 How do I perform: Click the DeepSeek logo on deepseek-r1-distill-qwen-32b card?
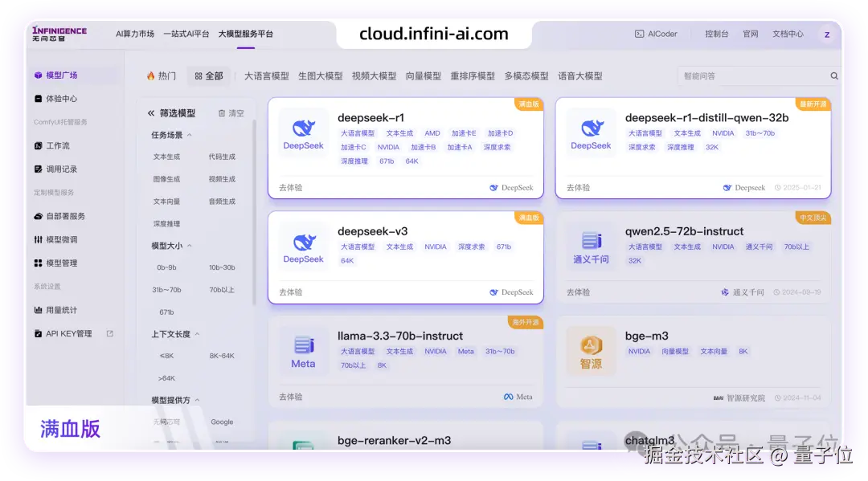tap(591, 134)
